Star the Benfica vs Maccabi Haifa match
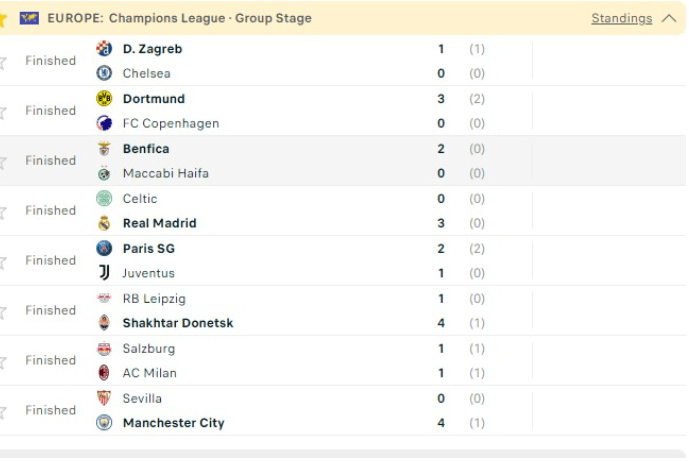Screen dimensions: 689x461 click(x=3, y=162)
